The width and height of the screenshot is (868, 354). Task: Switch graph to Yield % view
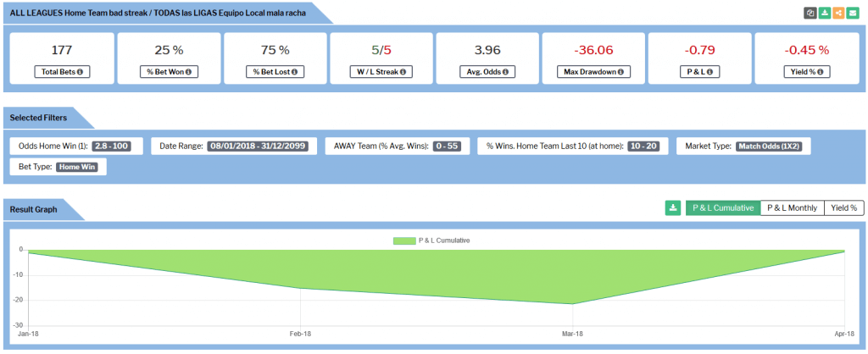tap(843, 207)
